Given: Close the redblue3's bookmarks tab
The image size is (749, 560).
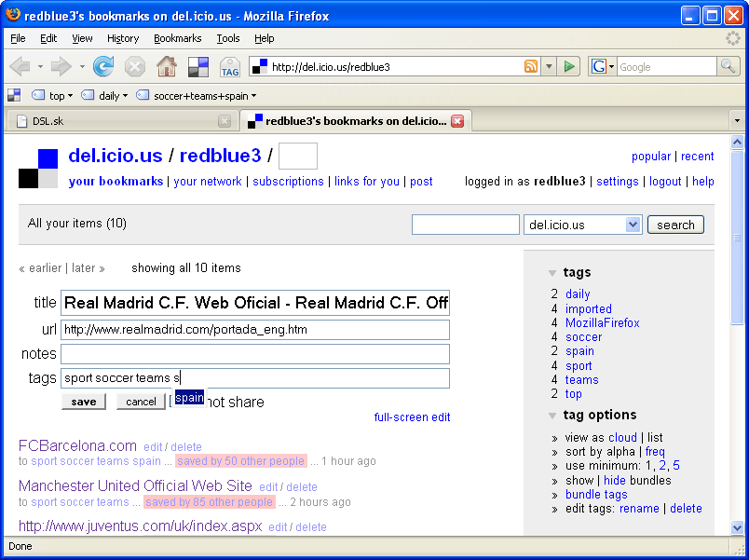Looking at the screenshot, I should tap(457, 121).
